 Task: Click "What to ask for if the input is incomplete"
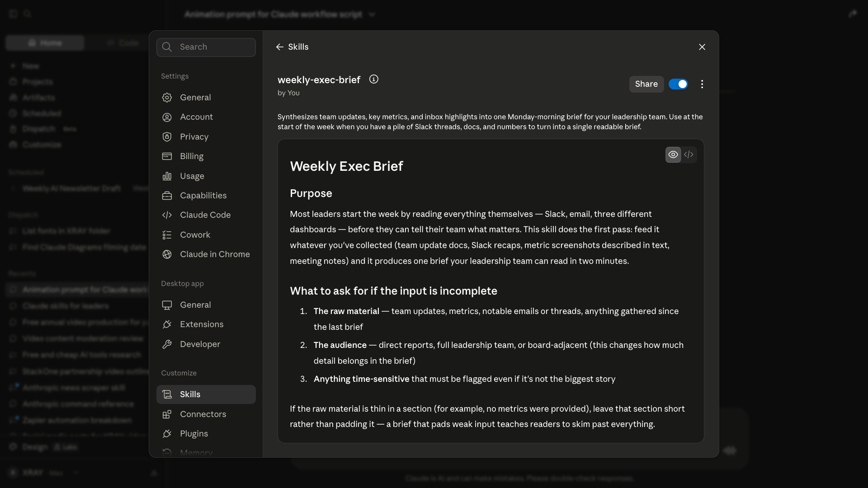[x=393, y=291]
